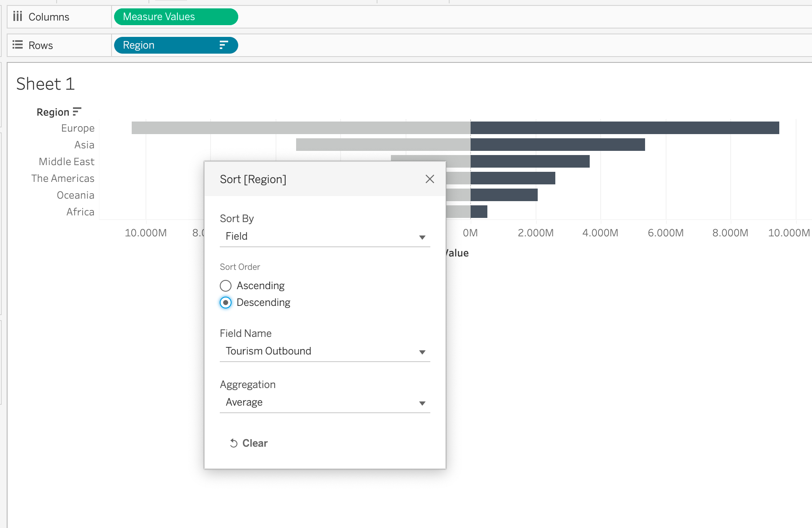Click the sort indicator beside the Region header
Image resolution: width=812 pixels, height=528 pixels.
(77, 111)
